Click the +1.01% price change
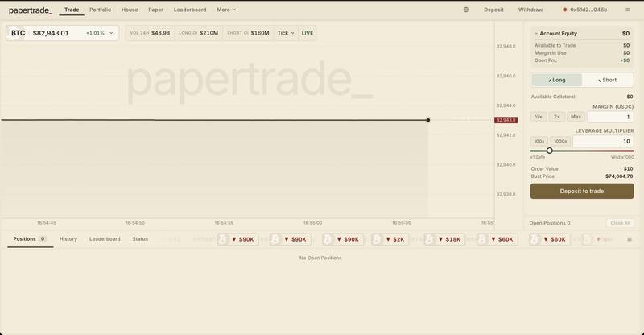Image resolution: width=644 pixels, height=335 pixels. [95, 33]
